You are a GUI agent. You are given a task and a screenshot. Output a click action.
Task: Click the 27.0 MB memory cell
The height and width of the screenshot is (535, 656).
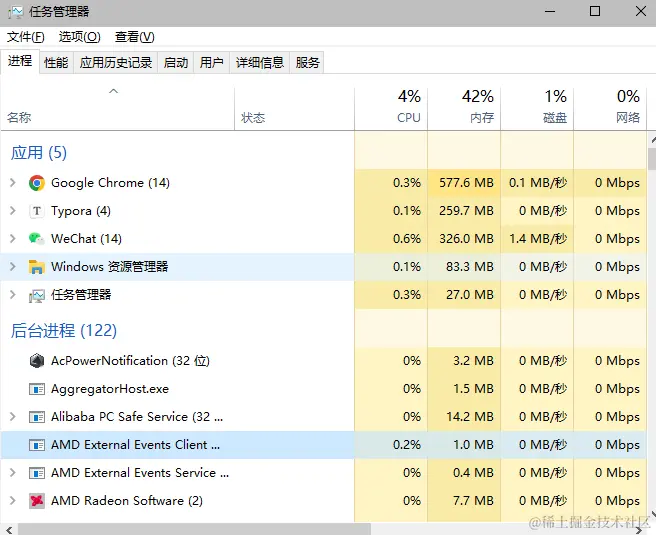tap(464, 295)
